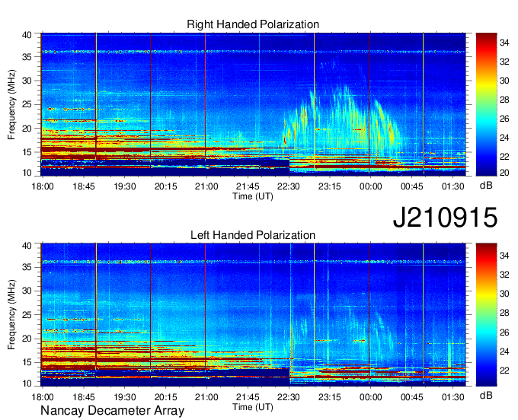Click the 20 dB value on the upper color bar
This screenshot has width=518, height=420.
pyautogui.click(x=504, y=173)
